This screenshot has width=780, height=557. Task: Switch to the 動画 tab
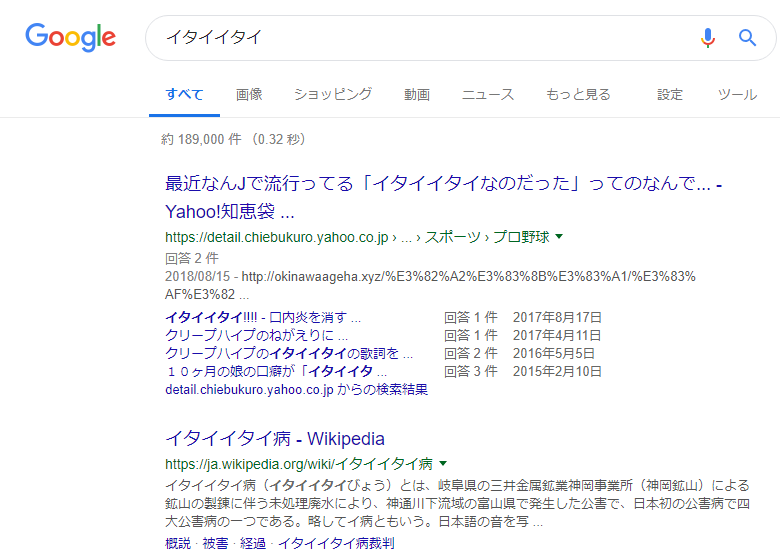417,94
